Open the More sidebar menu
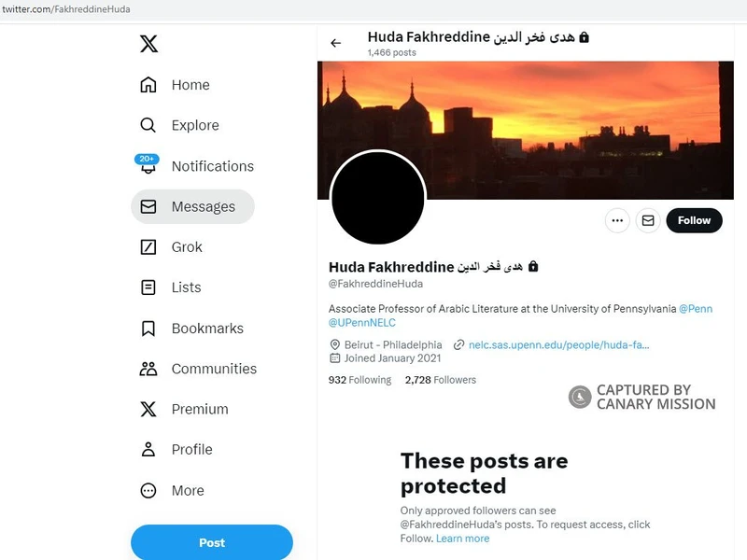Screen dimensions: 747x560 click(x=188, y=490)
